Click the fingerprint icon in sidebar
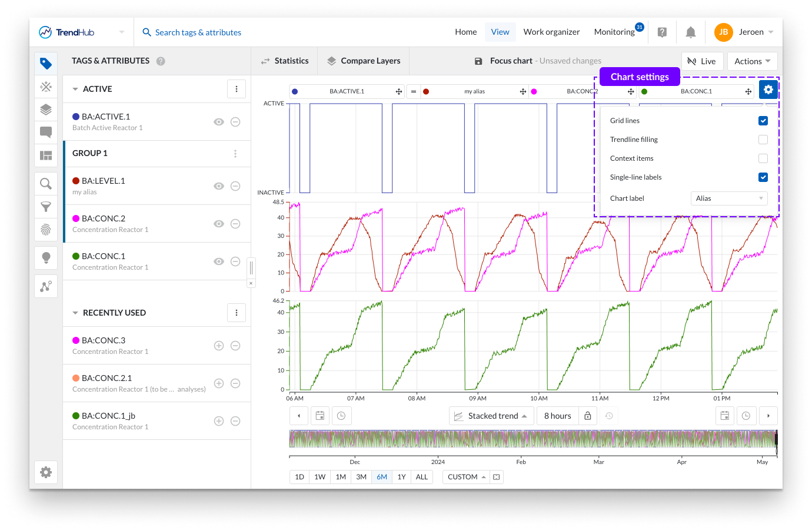This screenshot has width=812, height=530. pyautogui.click(x=46, y=230)
